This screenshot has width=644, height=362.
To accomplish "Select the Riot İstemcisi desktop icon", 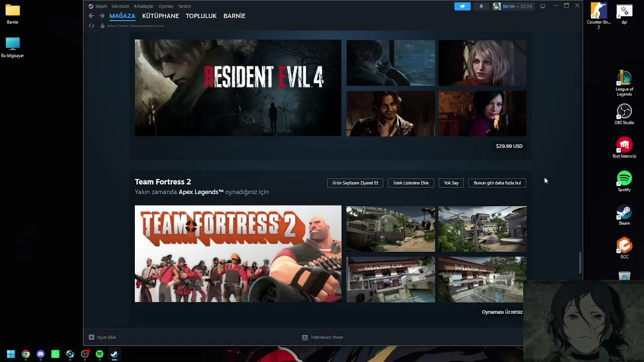I will 624,148.
